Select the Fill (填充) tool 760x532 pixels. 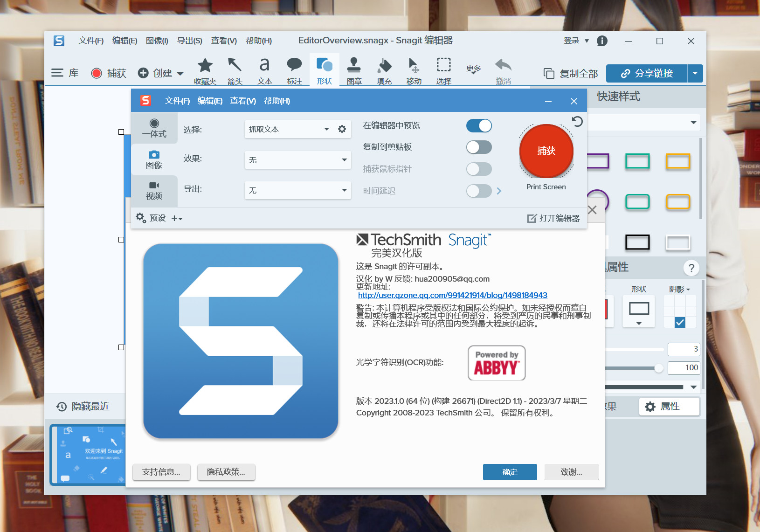[x=384, y=71]
